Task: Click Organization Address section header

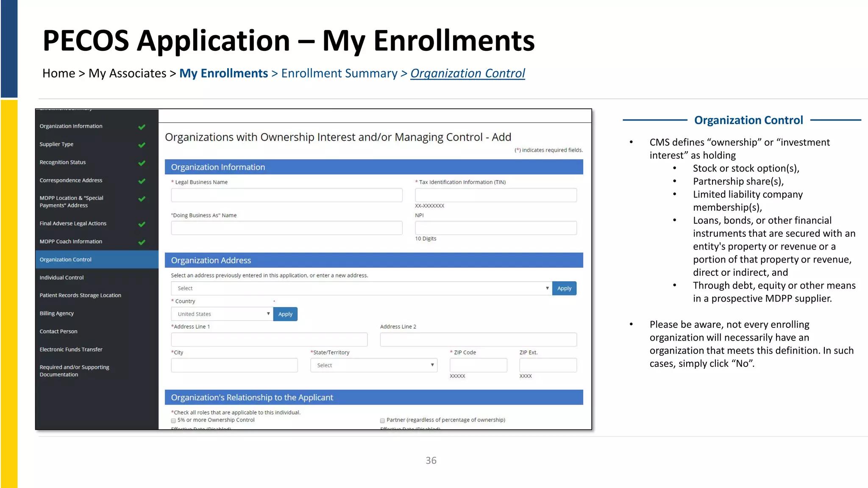Action: tap(374, 260)
